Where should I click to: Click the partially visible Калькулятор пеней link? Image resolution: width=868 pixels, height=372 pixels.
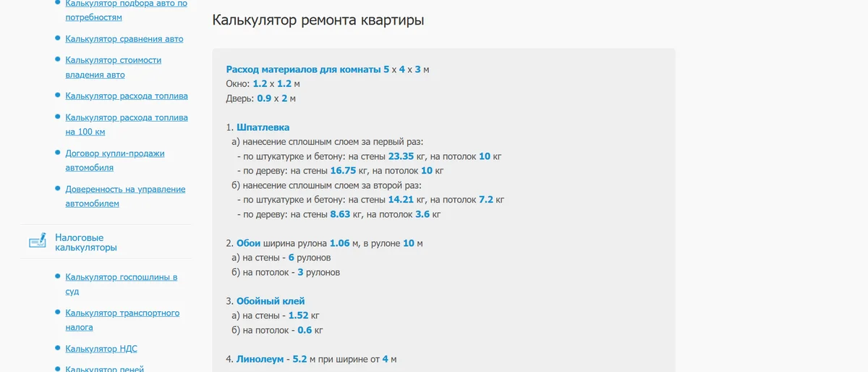pos(104,368)
